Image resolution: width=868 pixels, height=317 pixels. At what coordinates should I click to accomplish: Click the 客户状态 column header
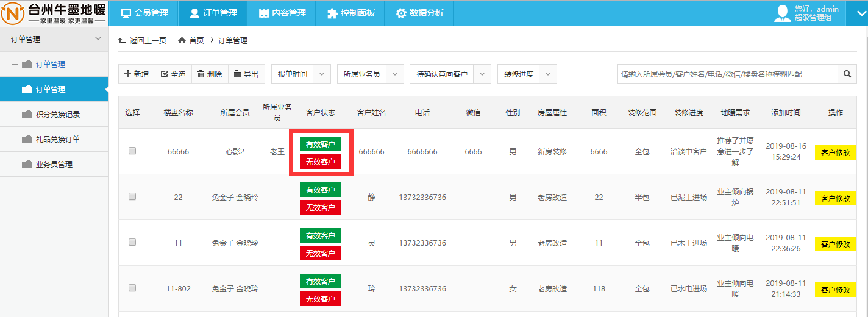click(321, 113)
